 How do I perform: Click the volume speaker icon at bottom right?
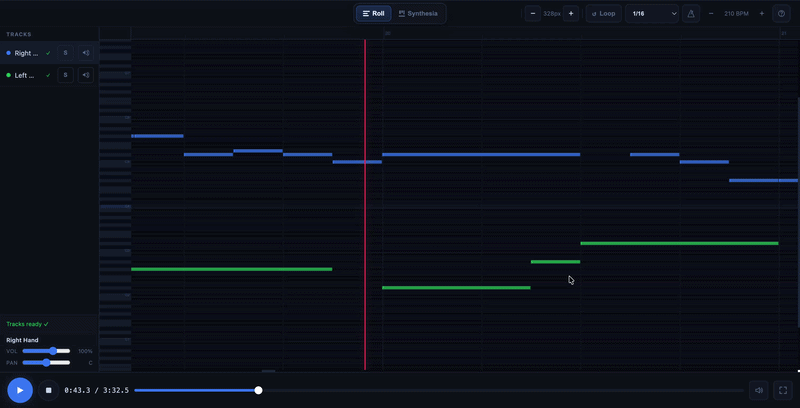759,390
